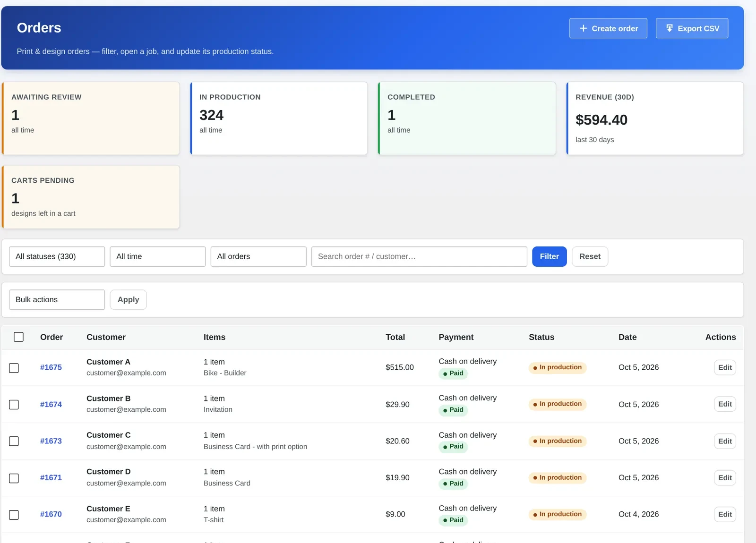This screenshot has height=543, width=756.
Task: Check the box for order #1670
Action: pyautogui.click(x=14, y=515)
